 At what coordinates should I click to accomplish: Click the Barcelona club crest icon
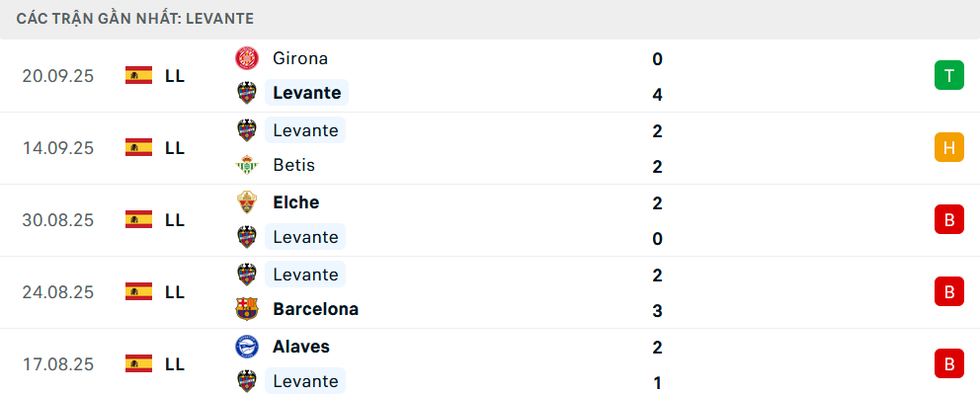tap(246, 309)
